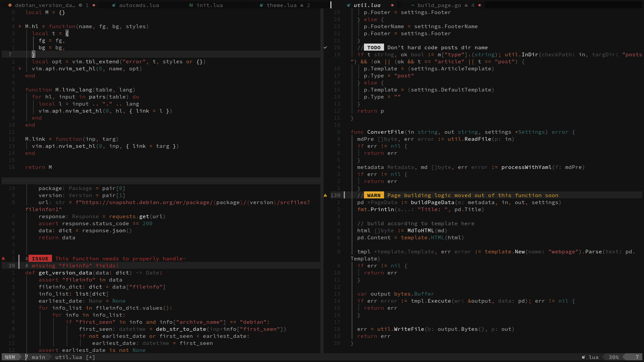Click the lua filetype icon in the statusline
The height and width of the screenshot is (362, 644).
pyautogui.click(x=583, y=357)
